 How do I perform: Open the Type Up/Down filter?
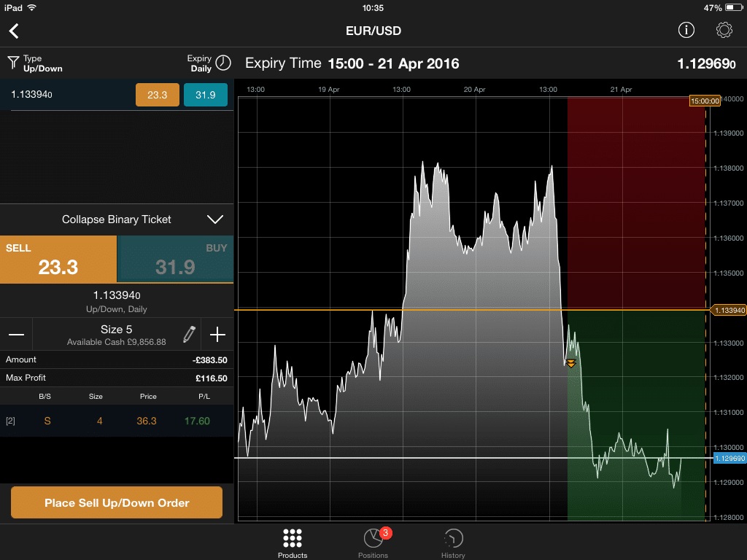42,63
